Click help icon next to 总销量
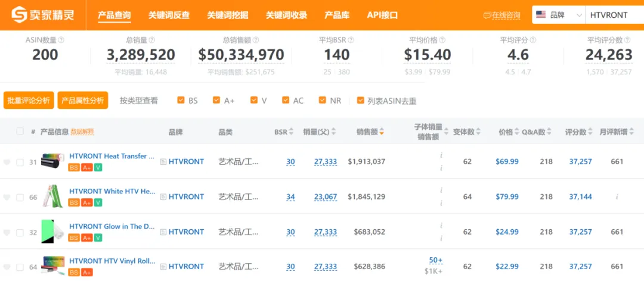Screen dimensions: 644x281 151,40
